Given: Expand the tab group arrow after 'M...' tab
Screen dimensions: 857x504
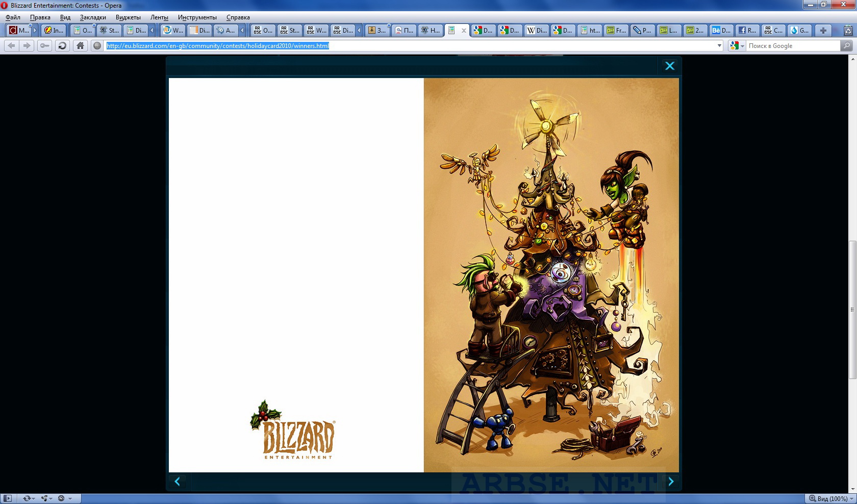Looking at the screenshot, I should [35, 31].
